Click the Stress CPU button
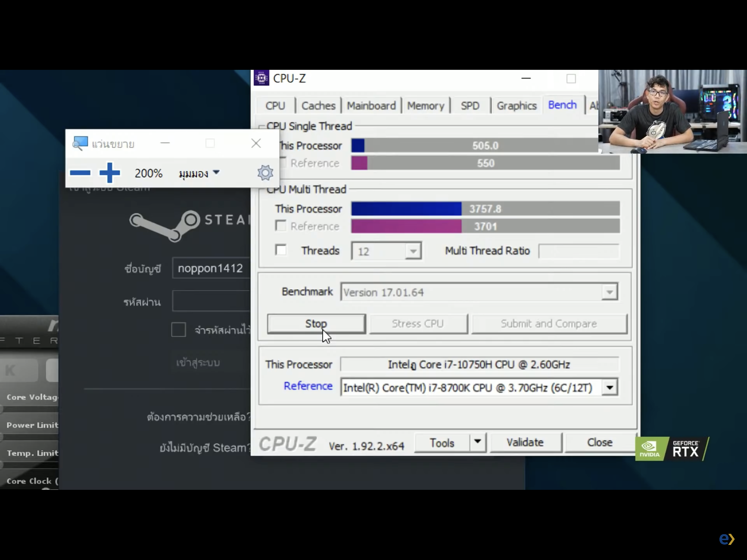The image size is (747, 560). coord(418,324)
